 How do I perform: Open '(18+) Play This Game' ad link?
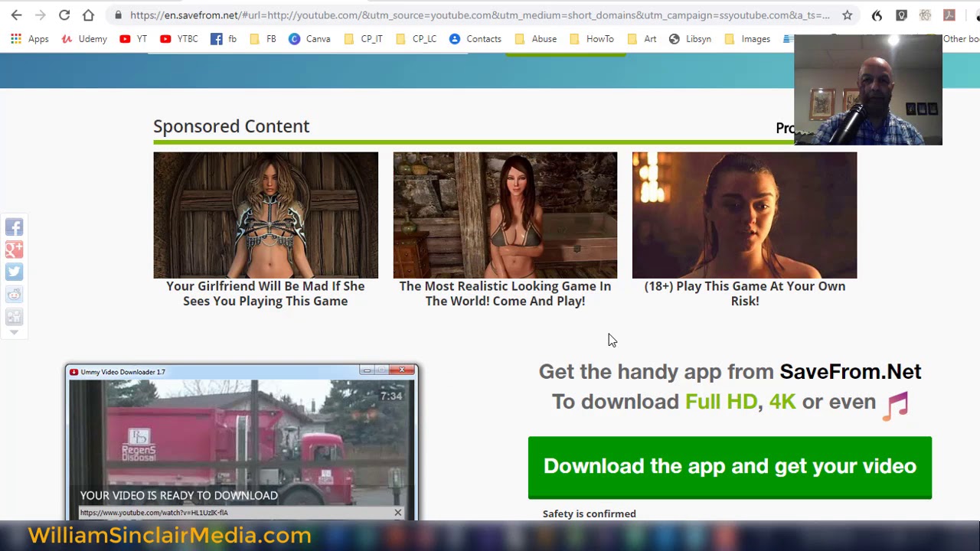coord(745,293)
